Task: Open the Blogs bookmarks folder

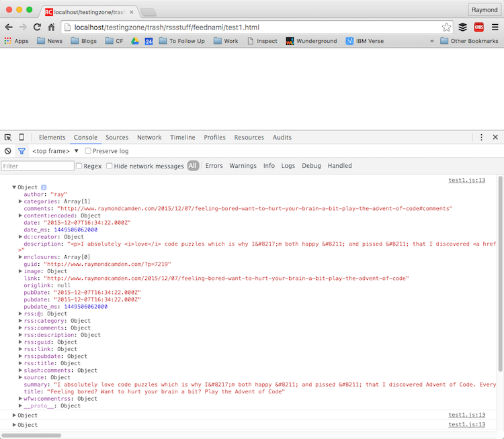Action: click(x=84, y=41)
